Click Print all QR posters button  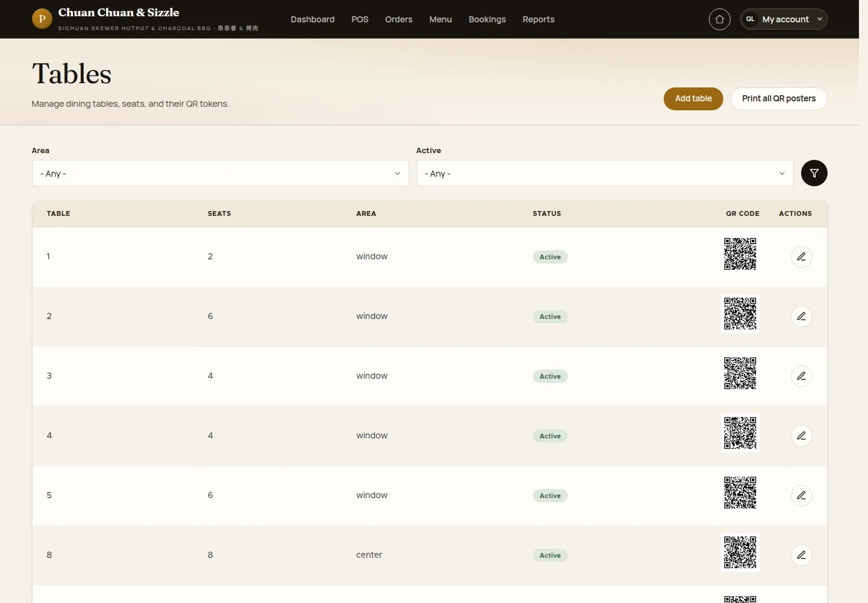pos(779,99)
